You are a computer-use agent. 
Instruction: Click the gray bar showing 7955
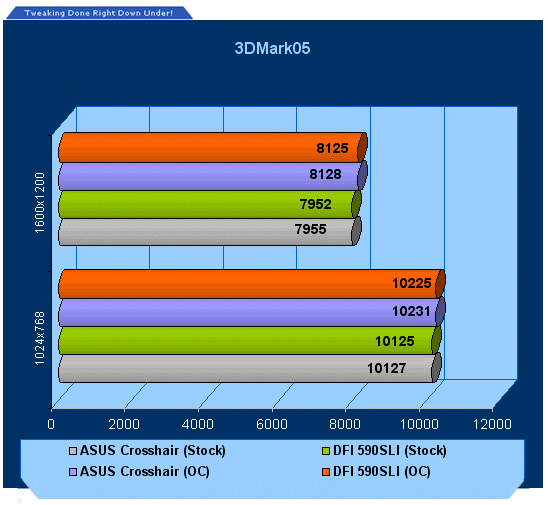pos(210,231)
